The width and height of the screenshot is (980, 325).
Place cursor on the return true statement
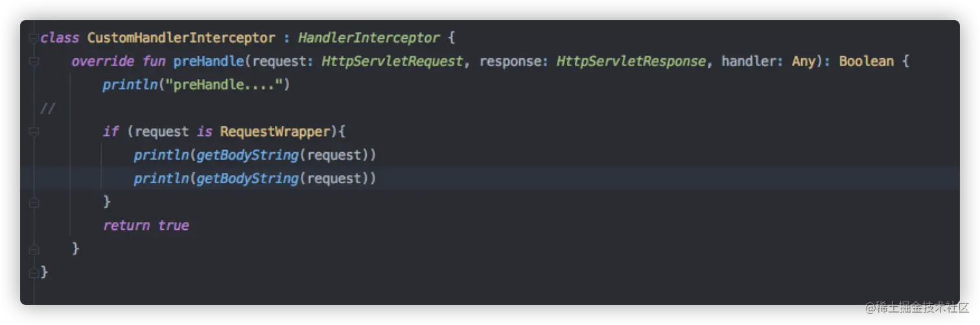click(x=146, y=225)
